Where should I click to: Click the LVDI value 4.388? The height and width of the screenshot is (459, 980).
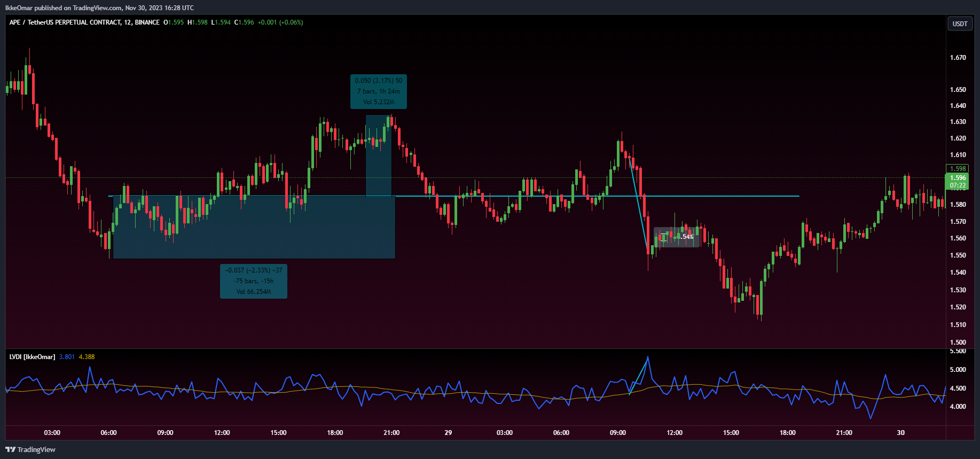point(87,357)
